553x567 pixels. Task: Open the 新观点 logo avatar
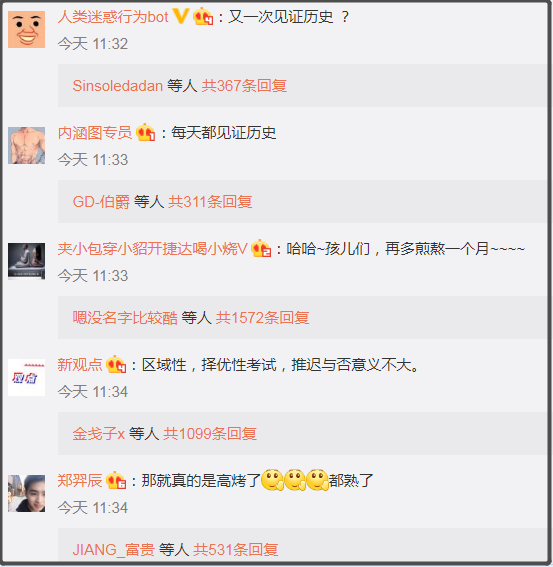point(26,378)
